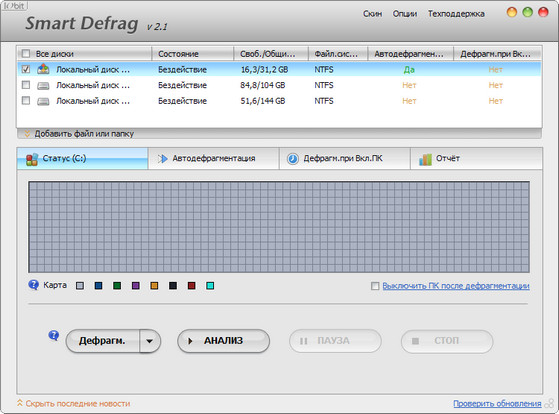
Task: Click the clock icon on Дефрагм.при Вкл.ПК tab
Action: [x=293, y=159]
